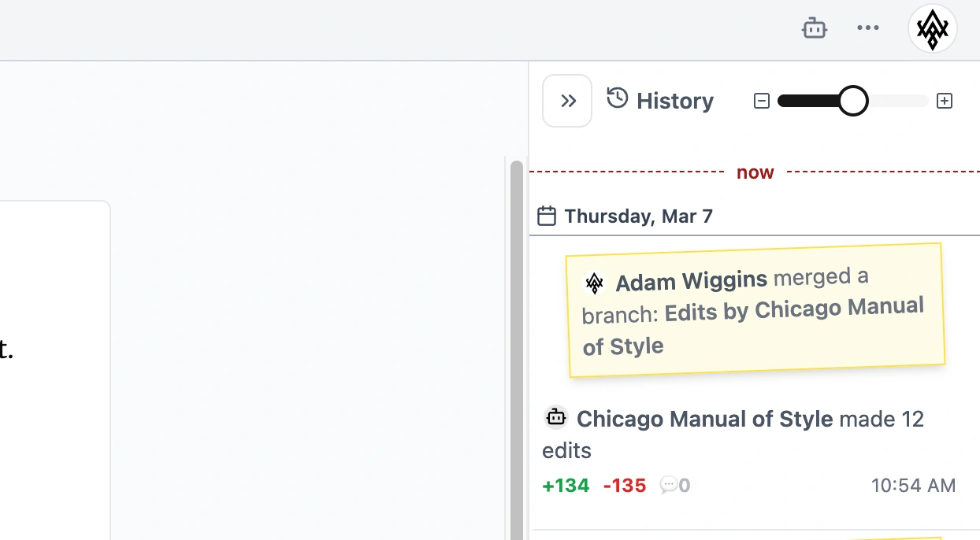Click the plus zoom-in icon
Image resolution: width=980 pixels, height=540 pixels.
click(945, 101)
